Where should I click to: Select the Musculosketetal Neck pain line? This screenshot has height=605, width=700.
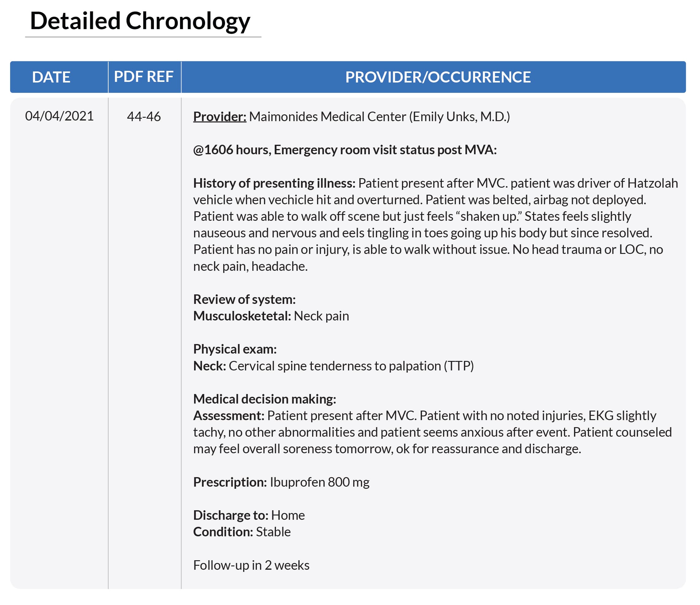pos(271,316)
